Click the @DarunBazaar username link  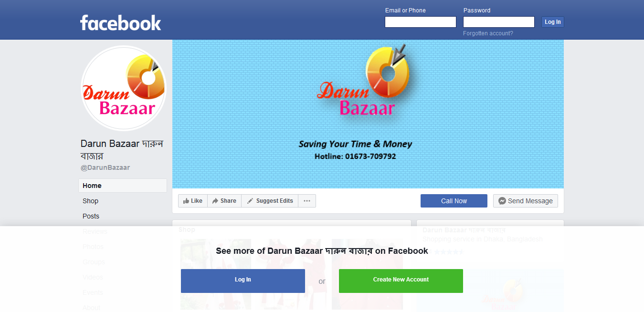tap(106, 167)
